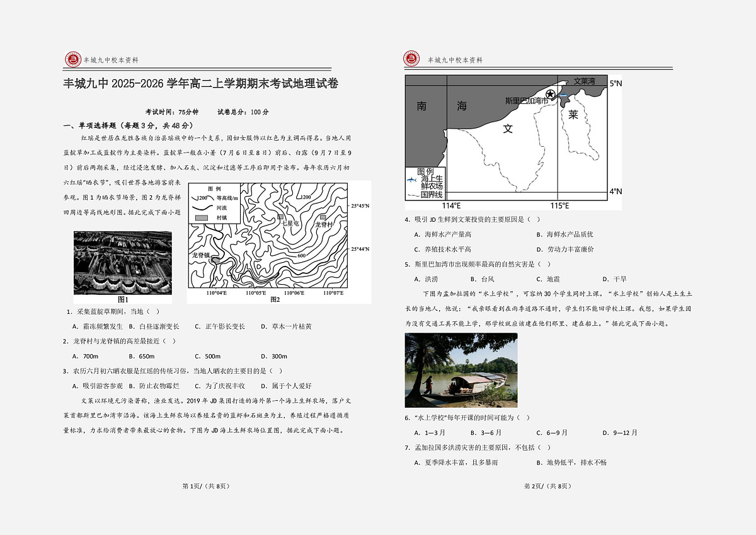The width and height of the screenshot is (756, 535).
Task: Choose option A 海鲜水产产量高
Action: (442, 234)
